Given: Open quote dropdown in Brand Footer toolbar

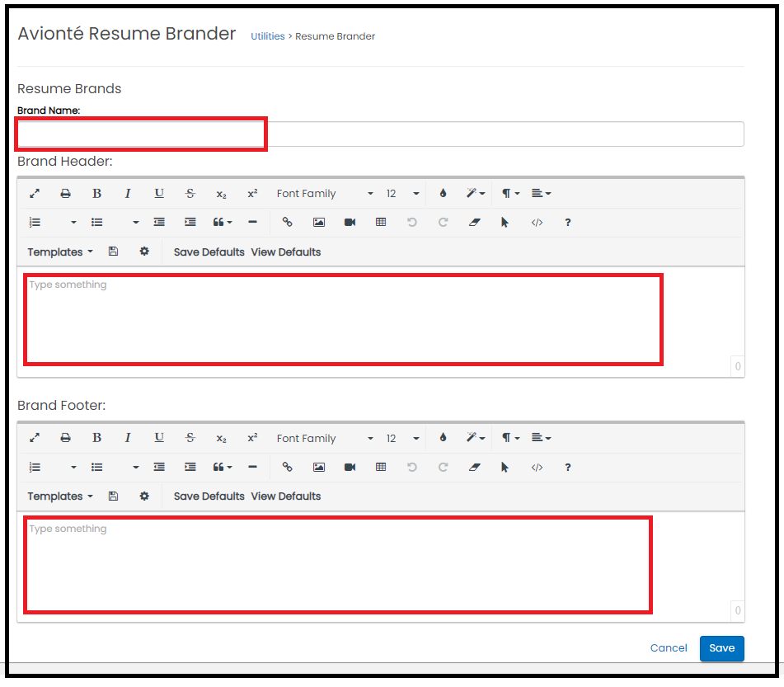Looking at the screenshot, I should point(223,467).
